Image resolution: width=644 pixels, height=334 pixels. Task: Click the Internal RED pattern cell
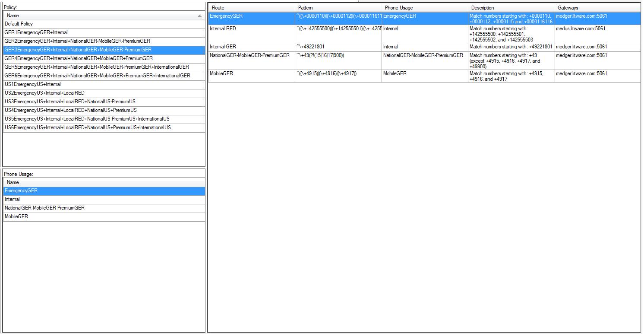(338, 34)
